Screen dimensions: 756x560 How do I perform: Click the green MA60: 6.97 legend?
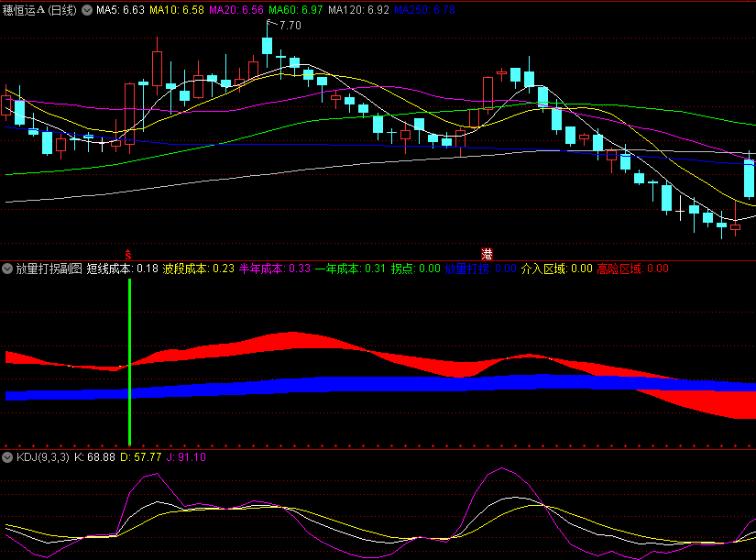296,10
